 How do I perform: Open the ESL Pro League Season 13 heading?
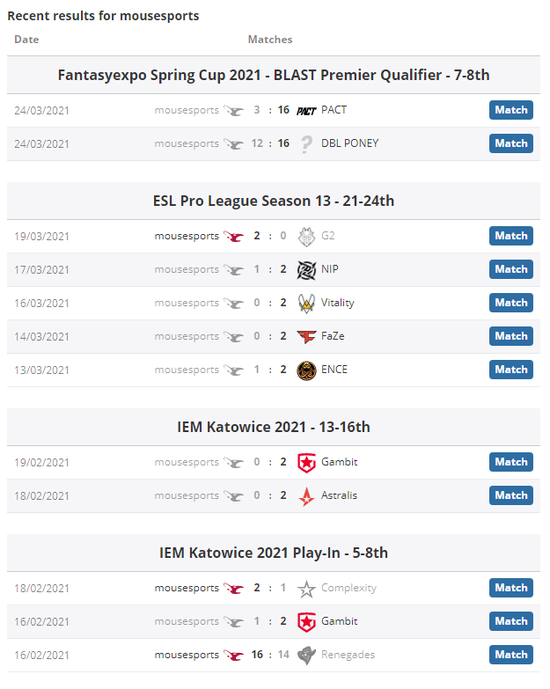(x=273, y=201)
